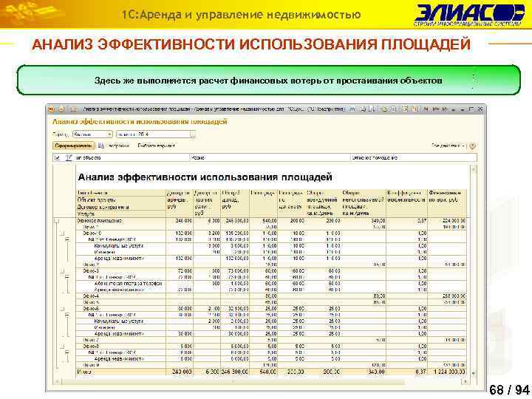The height and width of the screenshot is (399, 532).
Task: Click the Настройка text button
Action: 118,146
